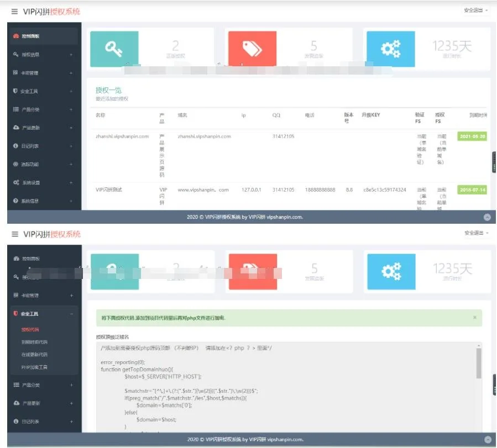Dismiss the green notice with its × button
Image resolution: width=497 pixels, height=448 pixels.
pos(474,318)
